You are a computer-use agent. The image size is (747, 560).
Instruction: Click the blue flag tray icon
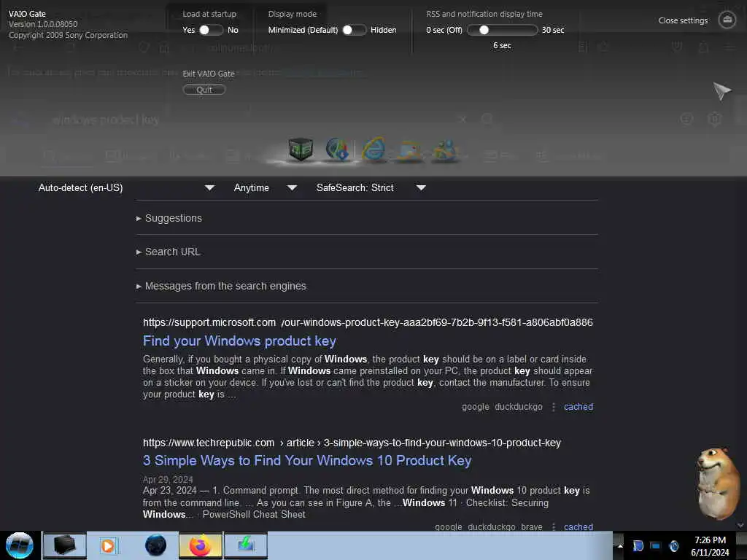[638, 546]
